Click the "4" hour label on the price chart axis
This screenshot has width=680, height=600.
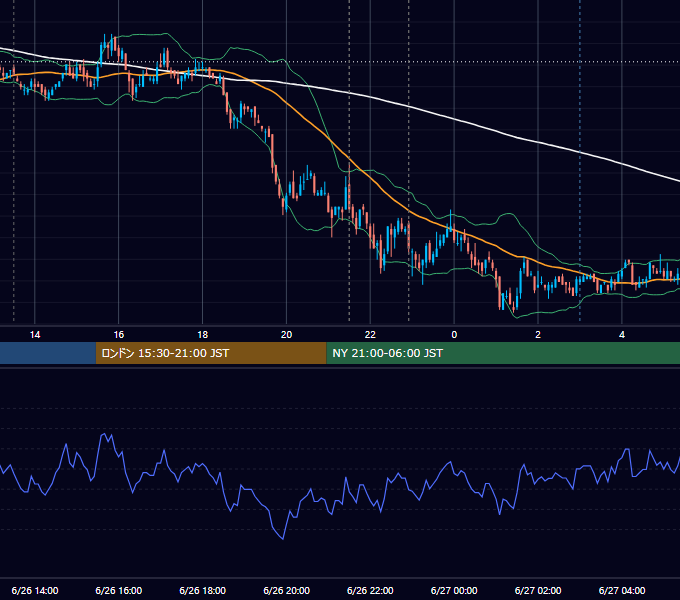[621, 335]
